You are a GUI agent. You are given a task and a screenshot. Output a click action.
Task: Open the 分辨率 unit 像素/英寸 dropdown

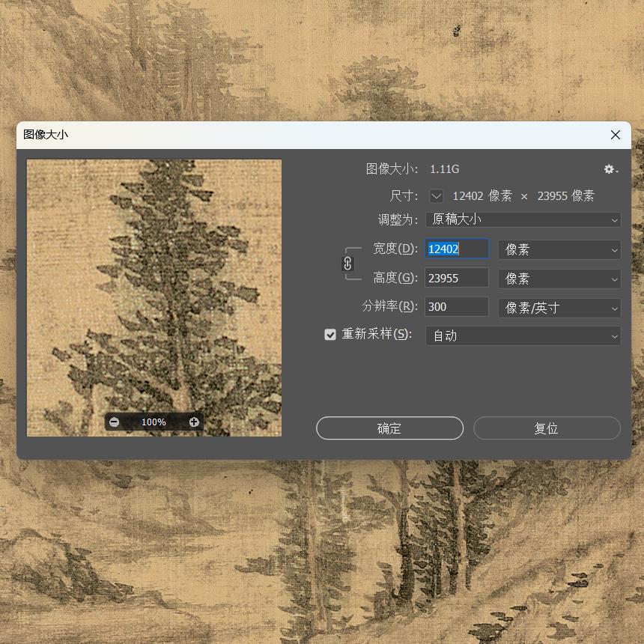click(x=559, y=308)
